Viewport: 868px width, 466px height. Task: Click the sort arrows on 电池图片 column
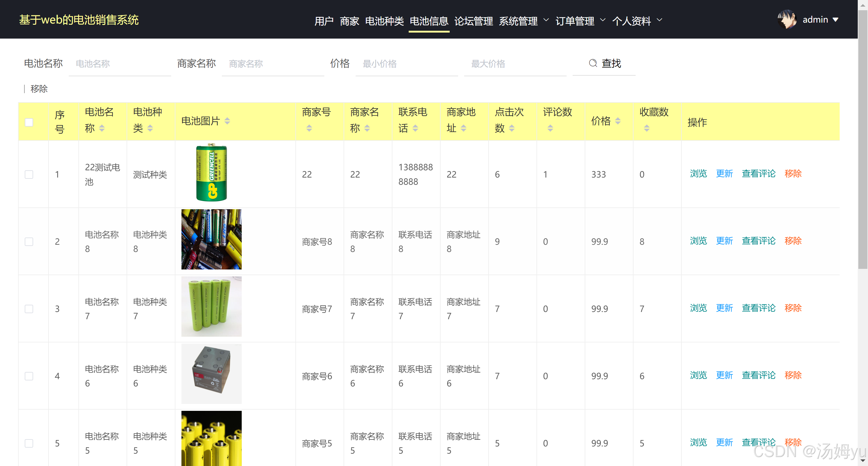[x=227, y=121]
